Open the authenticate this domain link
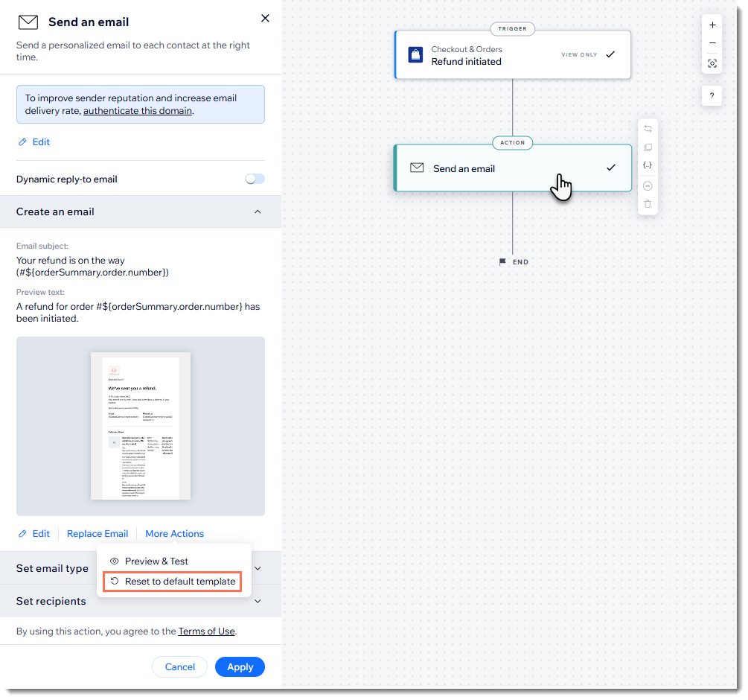Image resolution: width=748 pixels, height=700 pixels. [x=138, y=111]
